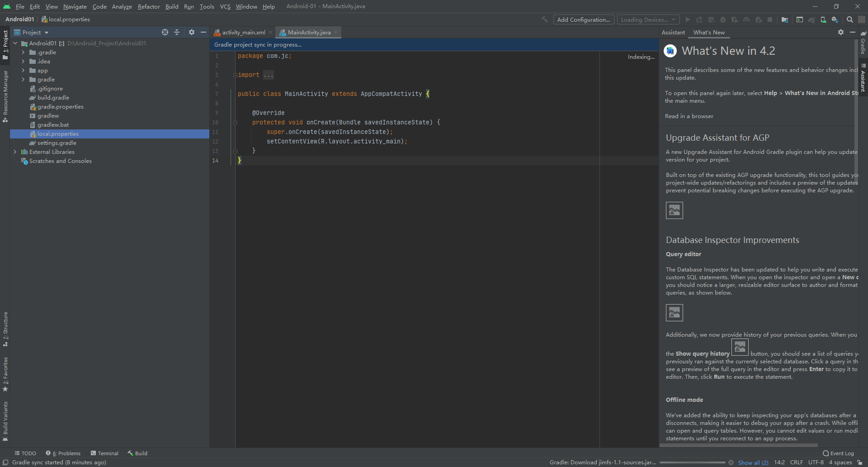Click the Gradle download progress bar
This screenshot has width=868, height=467.
click(x=692, y=462)
